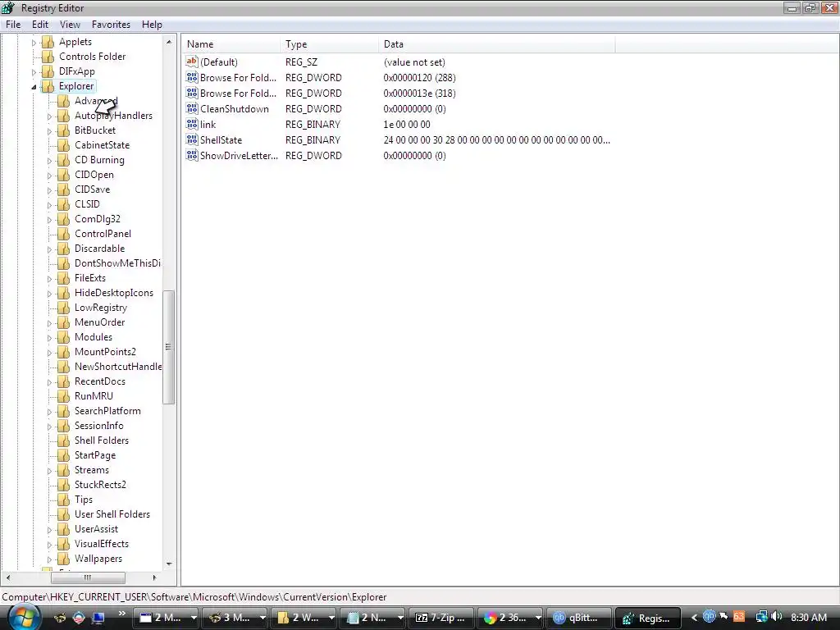840x630 pixels.
Task: Select the HideDesktopIcons key
Action: pos(113,293)
